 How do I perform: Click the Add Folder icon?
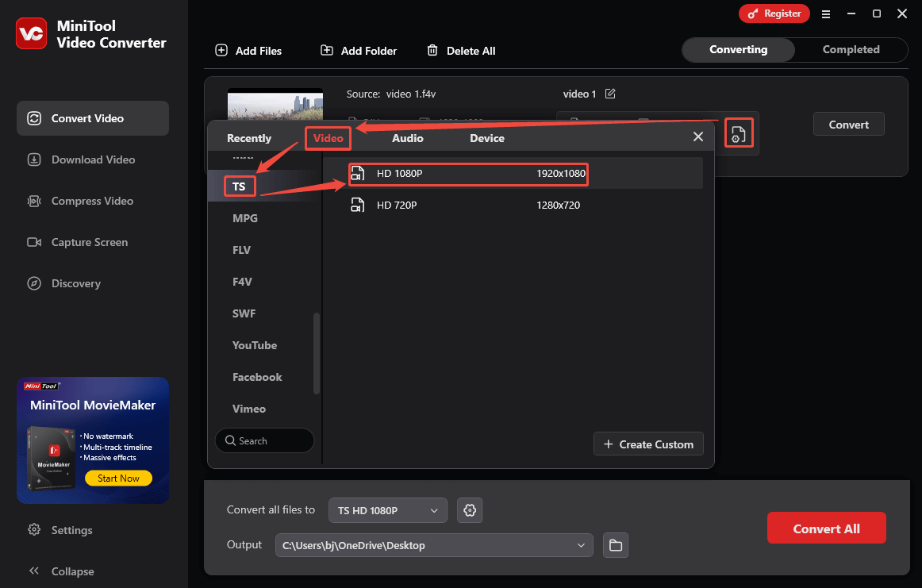[327, 50]
